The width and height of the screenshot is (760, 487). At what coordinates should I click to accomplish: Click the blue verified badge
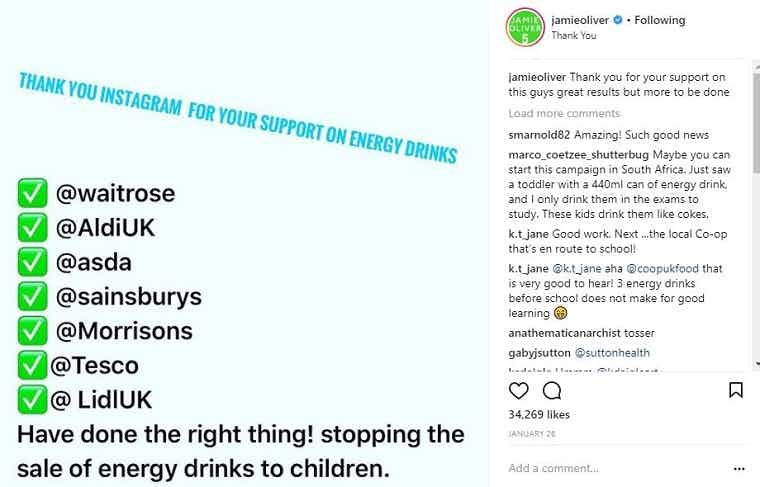[x=617, y=20]
